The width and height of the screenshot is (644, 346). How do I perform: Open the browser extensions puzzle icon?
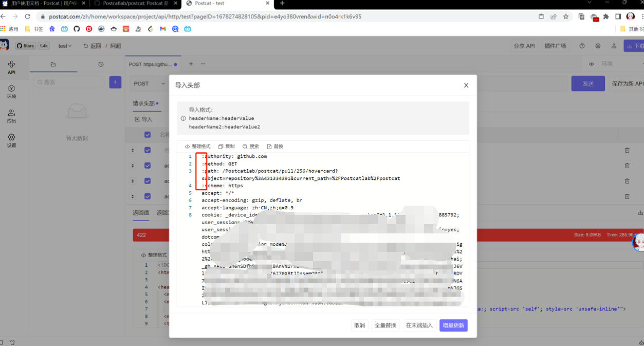606,16
